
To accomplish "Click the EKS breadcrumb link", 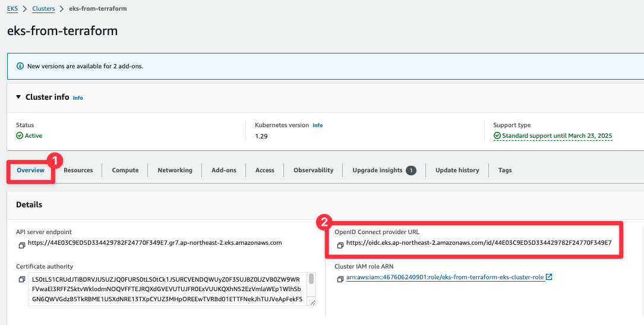I will (x=12, y=9).
